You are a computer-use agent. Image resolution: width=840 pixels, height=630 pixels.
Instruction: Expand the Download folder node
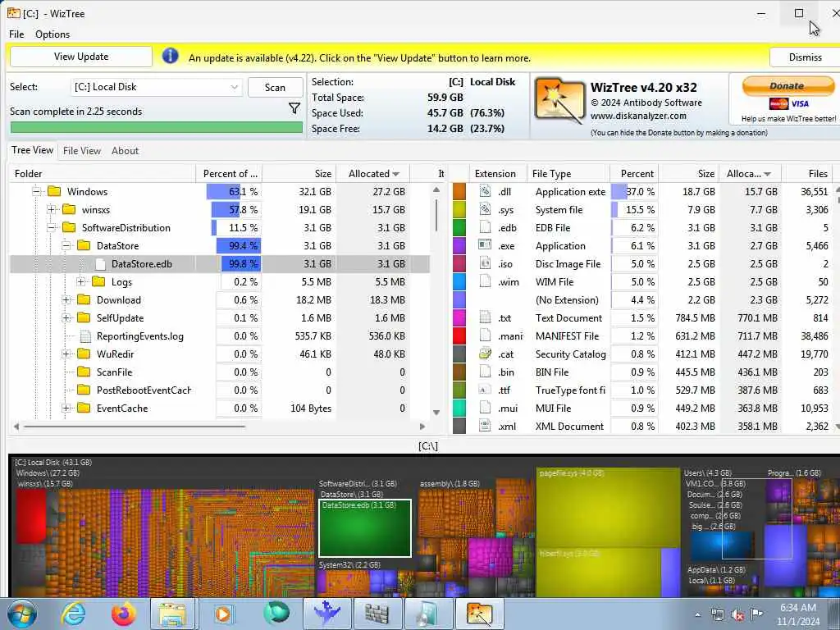point(66,300)
